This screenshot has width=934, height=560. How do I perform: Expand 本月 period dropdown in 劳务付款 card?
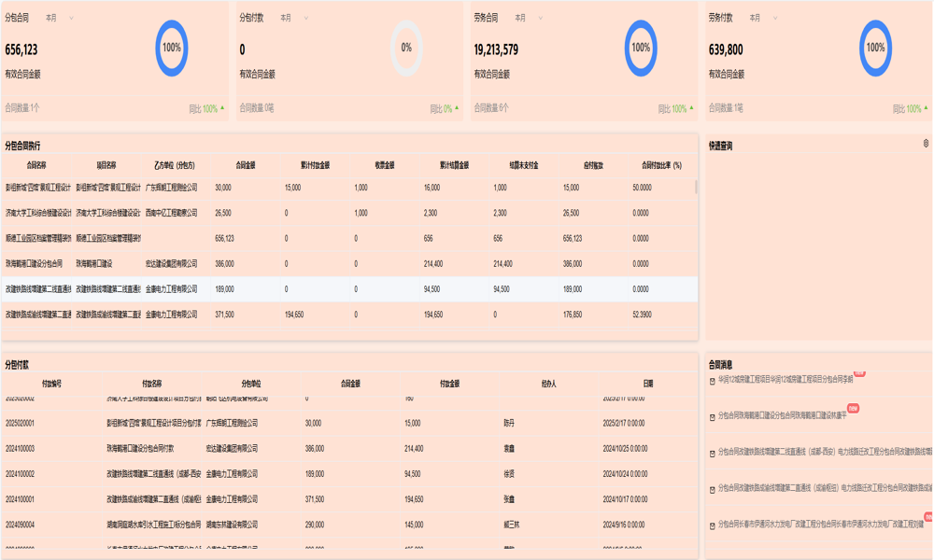point(762,18)
